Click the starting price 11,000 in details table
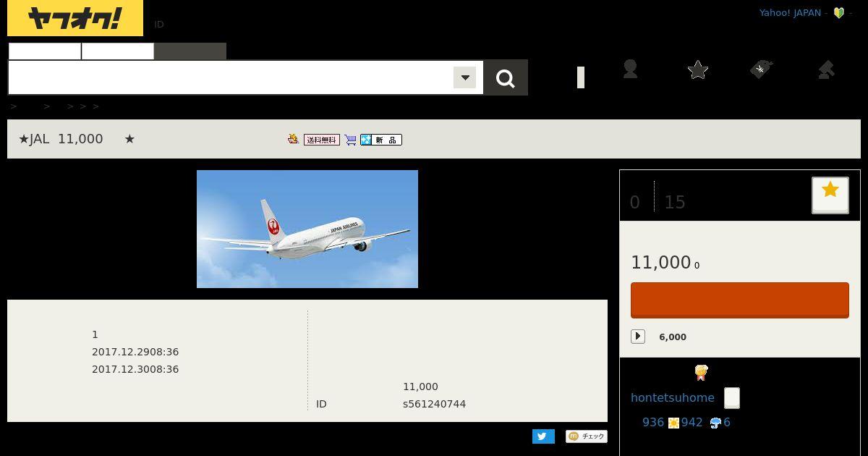This screenshot has width=868, height=456. [420, 387]
